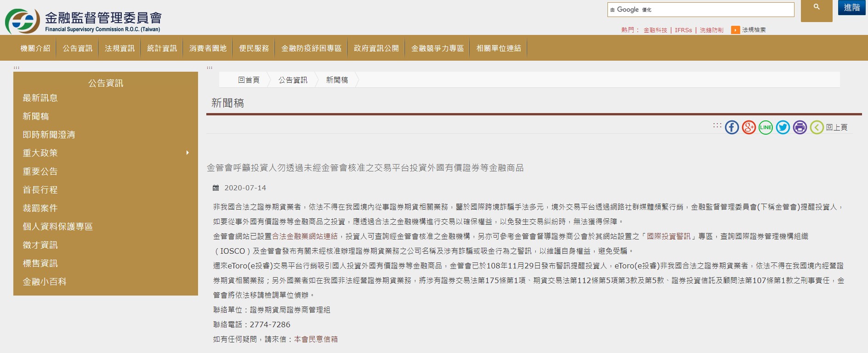Select 個人資料保護專區 in sidebar

coord(58,227)
